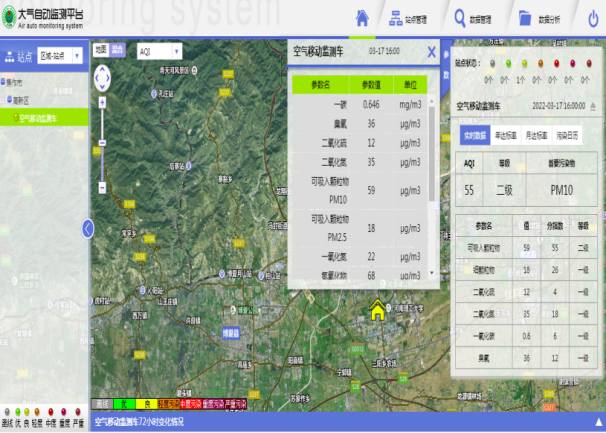The width and height of the screenshot is (606, 433).
Task: Open the 区域-站点 dropdown
Action: point(60,57)
